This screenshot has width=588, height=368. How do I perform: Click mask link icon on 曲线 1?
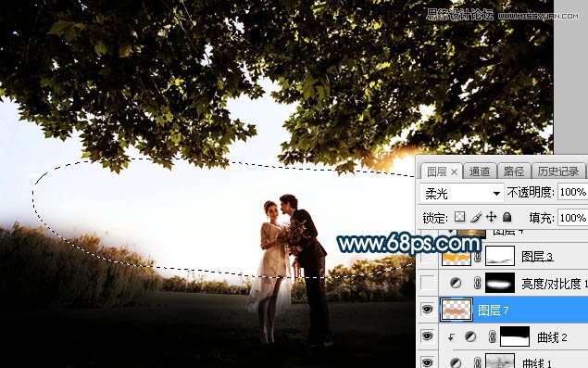478,362
